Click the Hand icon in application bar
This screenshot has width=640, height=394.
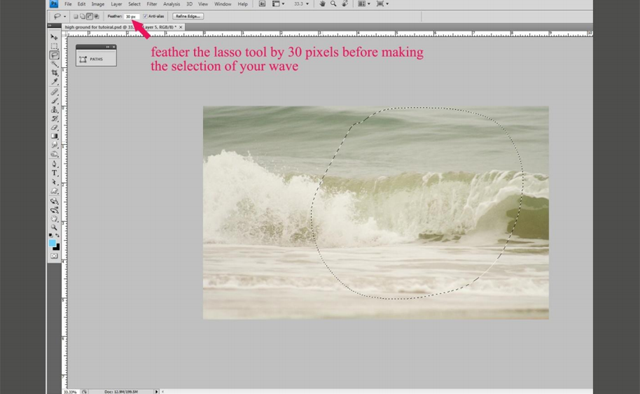[x=322, y=4]
